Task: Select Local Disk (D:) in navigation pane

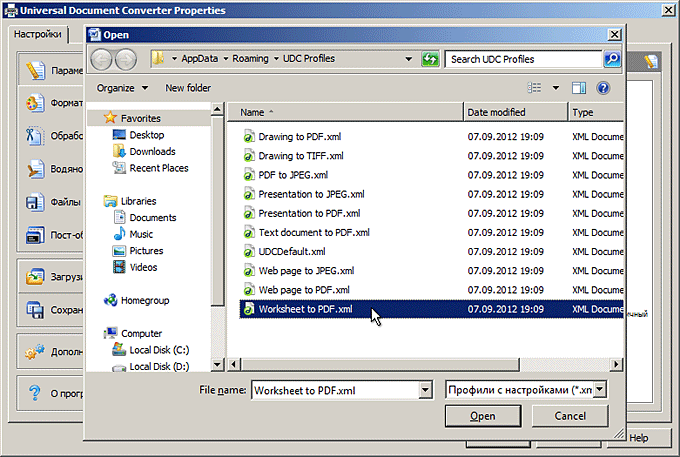Action: 159,366
